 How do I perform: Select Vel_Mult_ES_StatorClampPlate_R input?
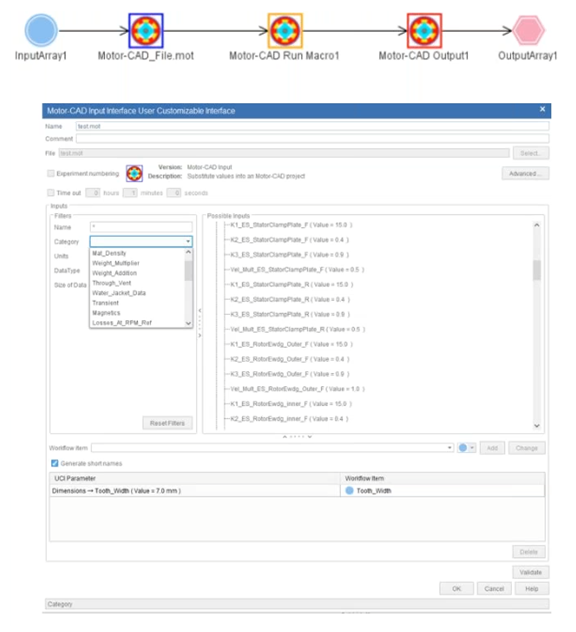pos(297,329)
